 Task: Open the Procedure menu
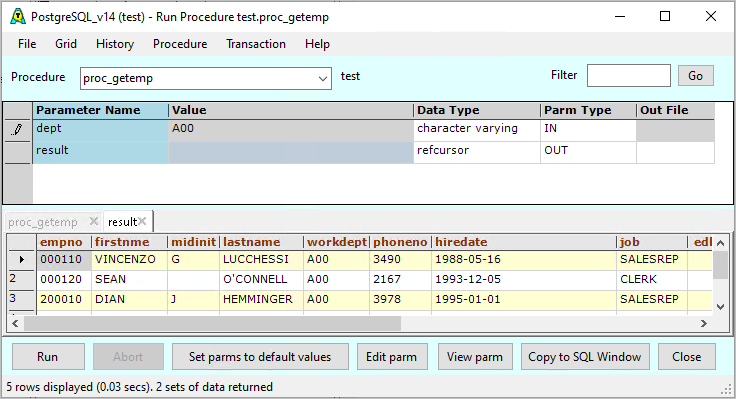point(180,44)
